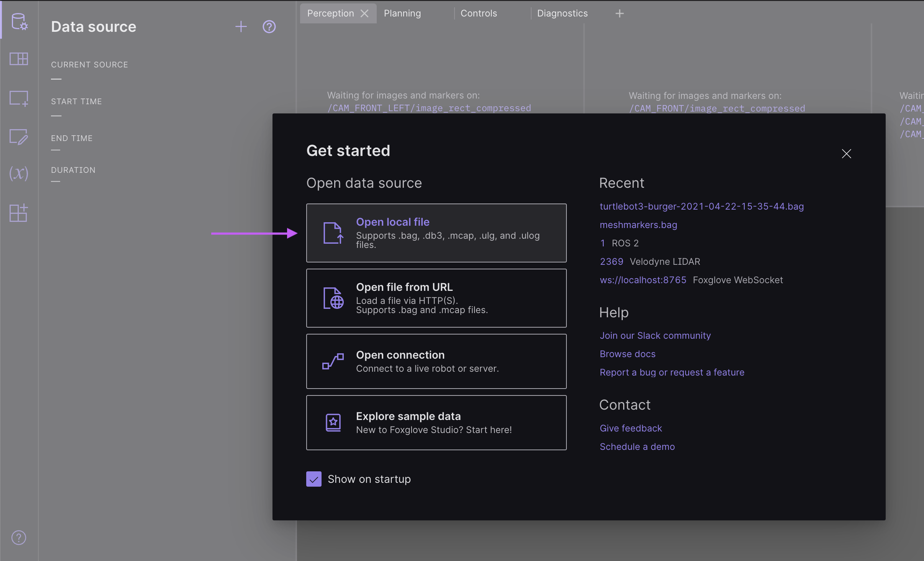Toggle the Show on startup checkbox

pos(313,479)
